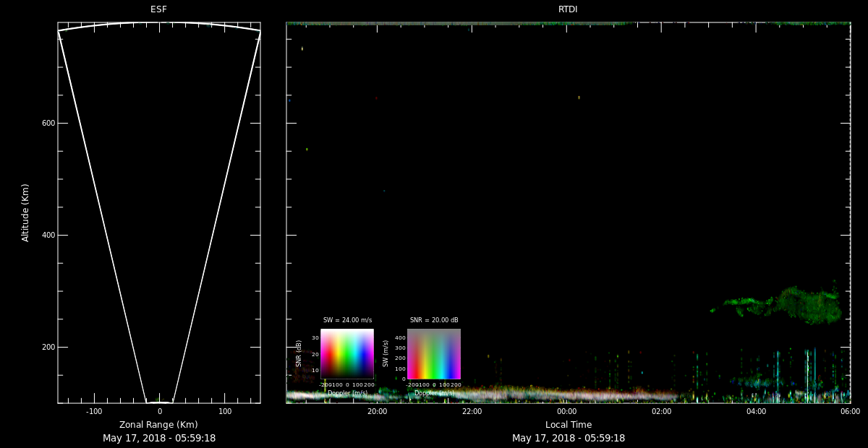Click the ESF plot title
Image resolution: width=868 pixels, height=448 pixels.
(158, 9)
